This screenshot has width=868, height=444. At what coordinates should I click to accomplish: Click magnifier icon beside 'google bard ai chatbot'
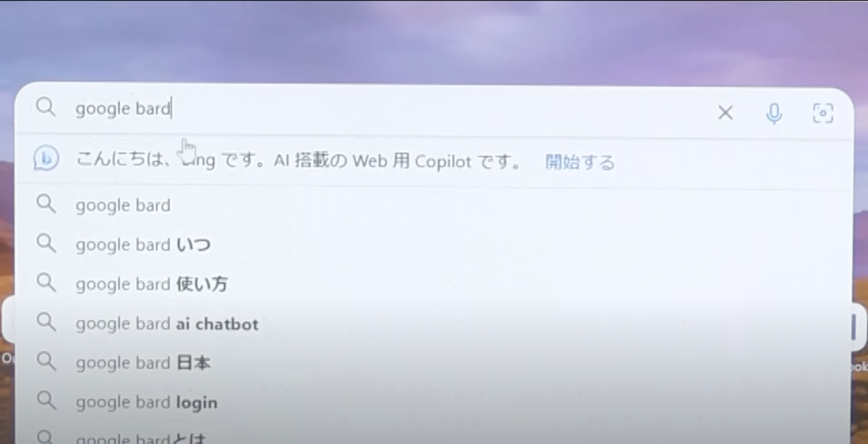[x=46, y=322]
